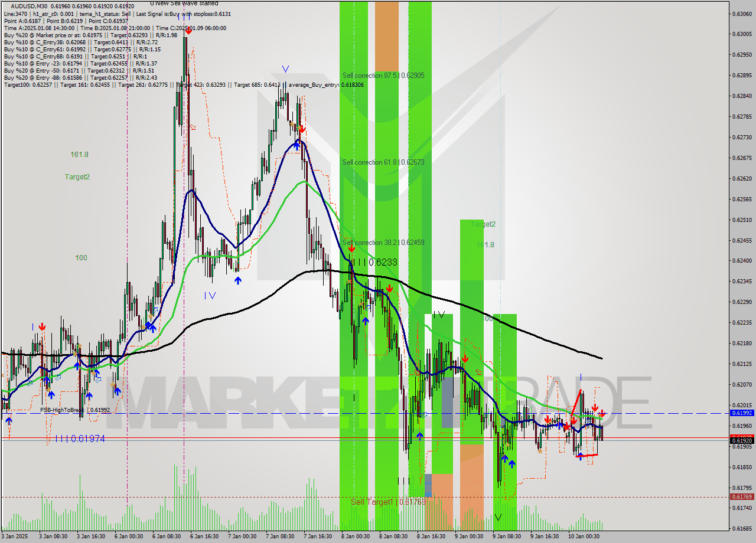Viewport: 756px width, 543px height.
Task: Click 0.62455 on the price axis
Action: [x=742, y=240]
